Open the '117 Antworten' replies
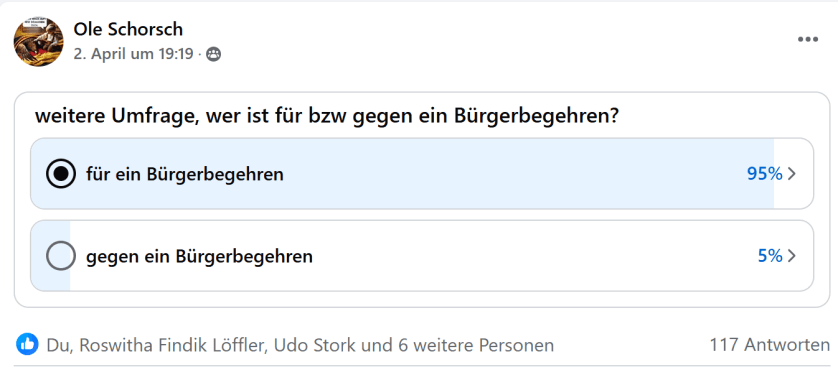The width and height of the screenshot is (838, 367). 770,345
